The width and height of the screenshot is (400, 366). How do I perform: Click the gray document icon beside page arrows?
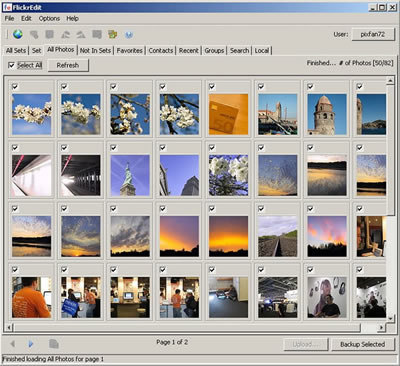click(x=54, y=343)
